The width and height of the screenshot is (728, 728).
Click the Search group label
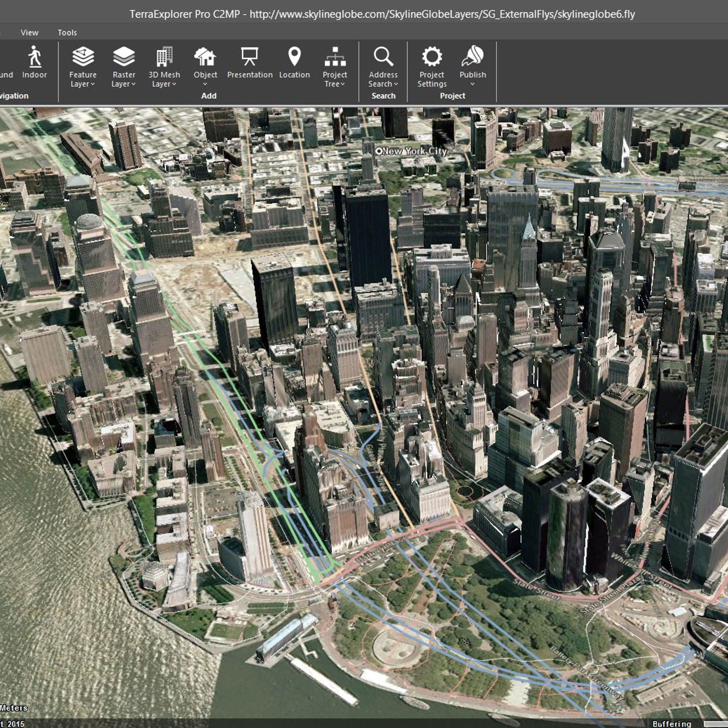click(x=384, y=96)
